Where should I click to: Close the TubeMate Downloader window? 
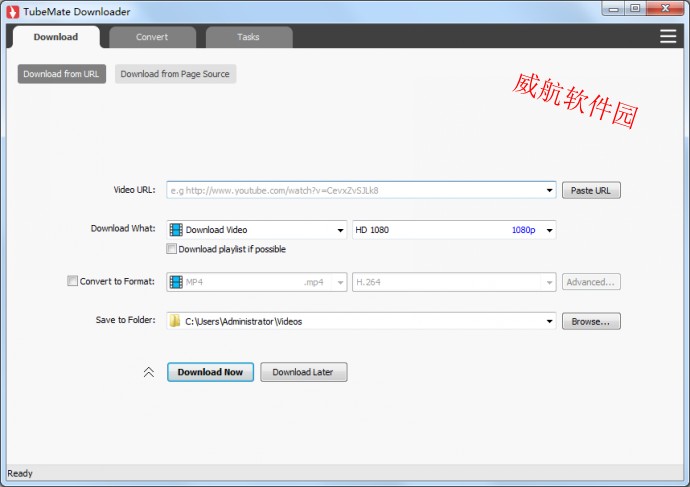[665, 8]
